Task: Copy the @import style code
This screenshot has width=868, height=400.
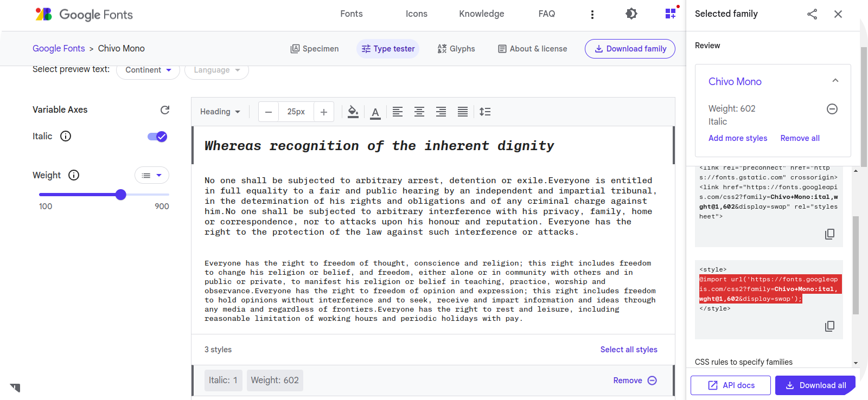Action: [829, 326]
